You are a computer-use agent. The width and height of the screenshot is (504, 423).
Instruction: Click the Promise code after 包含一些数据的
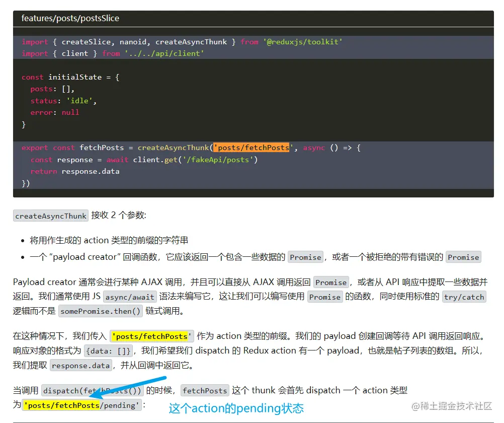click(305, 257)
